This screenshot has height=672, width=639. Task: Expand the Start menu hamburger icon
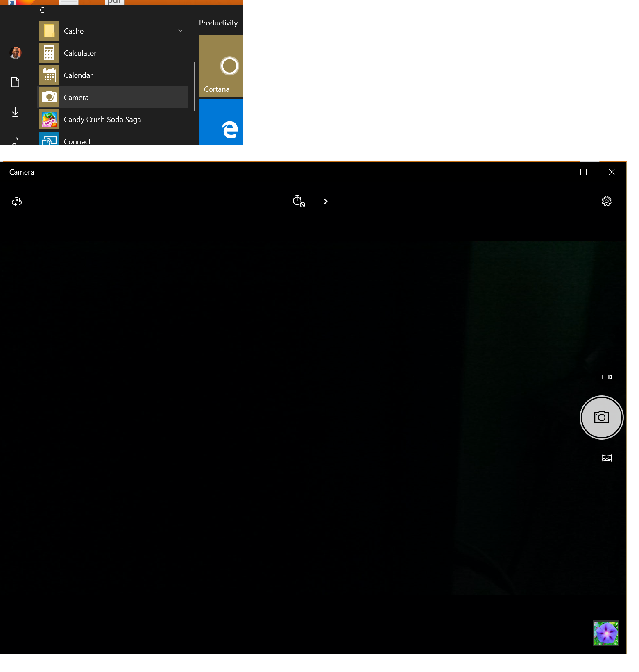pyautogui.click(x=16, y=22)
